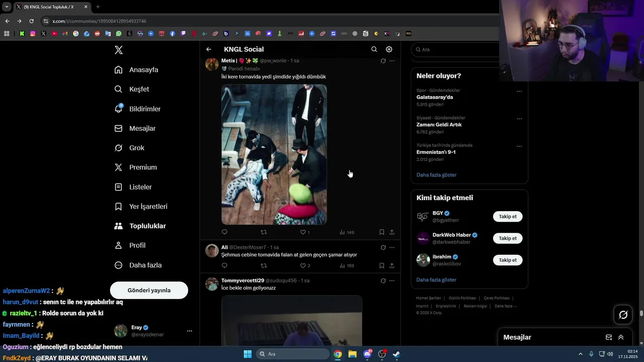The image size is (644, 362).
Task: Open Grok from the sidebar
Action: (129, 148)
